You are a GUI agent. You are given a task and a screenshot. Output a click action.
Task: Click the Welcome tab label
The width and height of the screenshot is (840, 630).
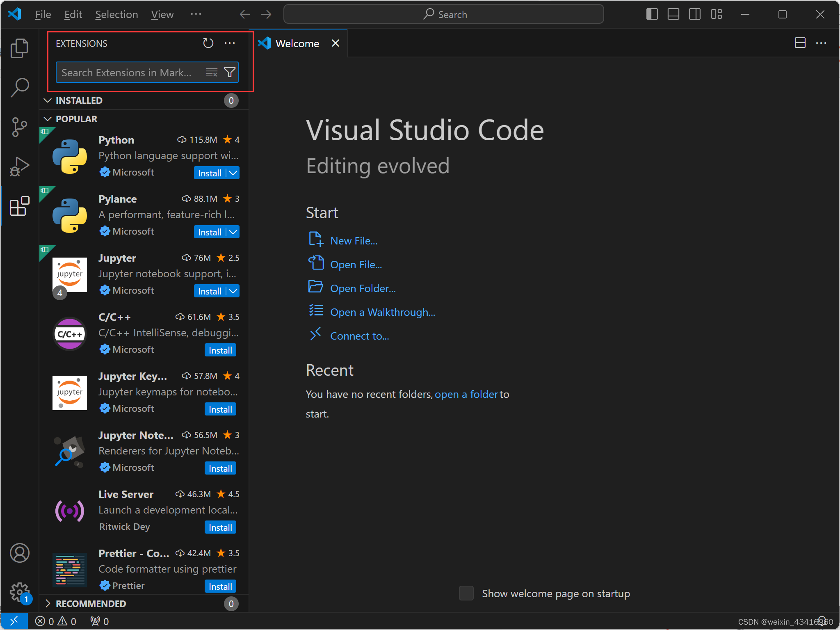click(x=298, y=43)
